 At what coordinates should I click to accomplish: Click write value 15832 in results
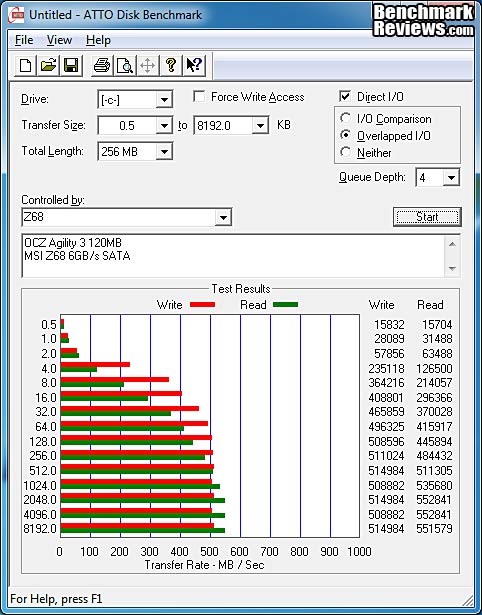pos(389,325)
